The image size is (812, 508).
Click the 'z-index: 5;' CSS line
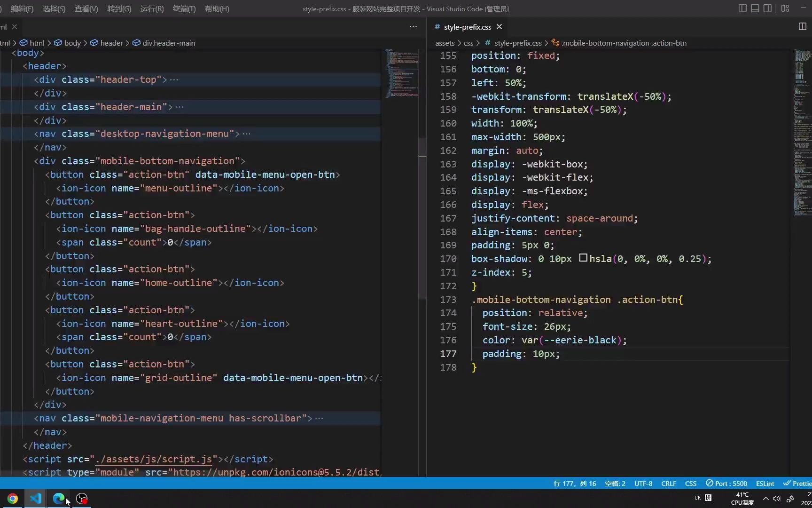(x=501, y=272)
